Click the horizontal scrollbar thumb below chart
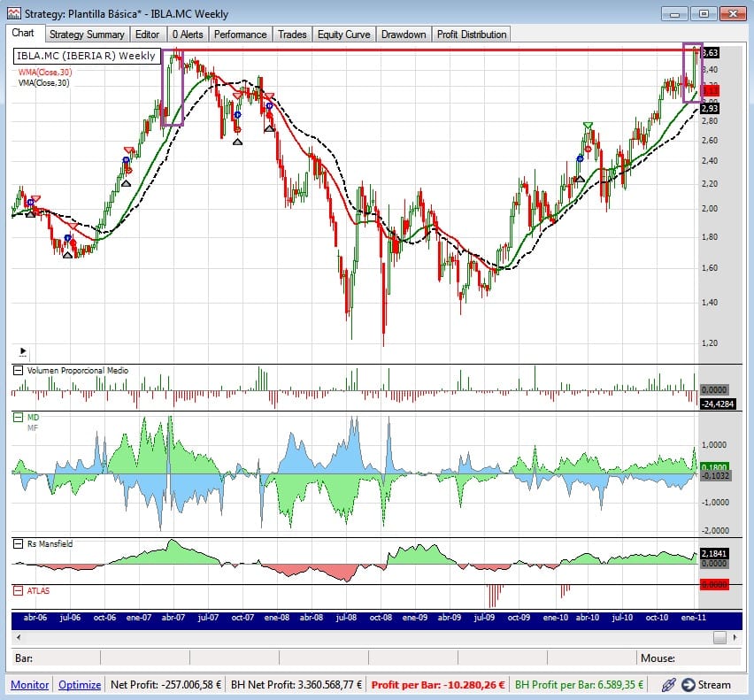 [x=719, y=637]
